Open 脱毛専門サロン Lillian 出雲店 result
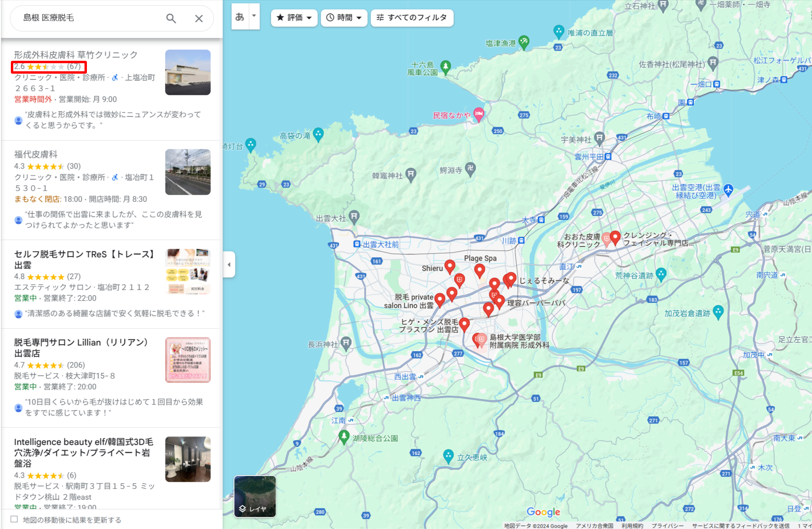Screen dimensions: 812x529 [81, 348]
